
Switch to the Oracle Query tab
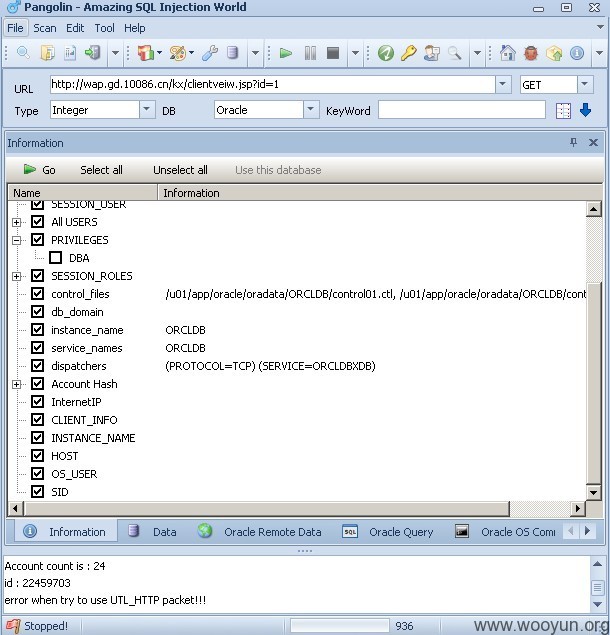pos(388,531)
